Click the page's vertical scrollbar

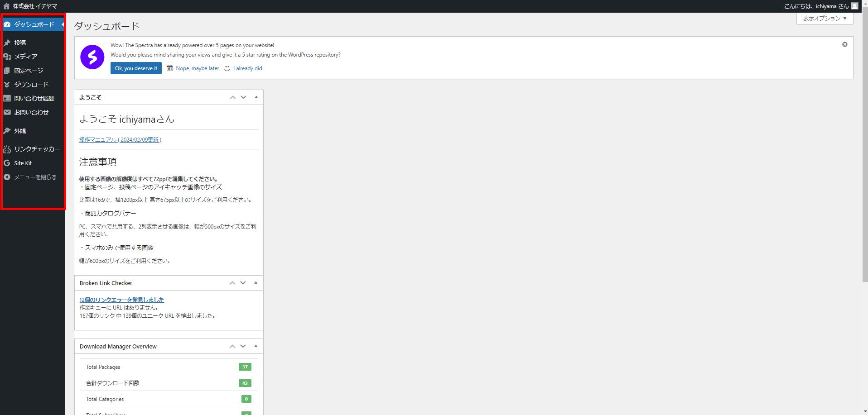pos(865,145)
